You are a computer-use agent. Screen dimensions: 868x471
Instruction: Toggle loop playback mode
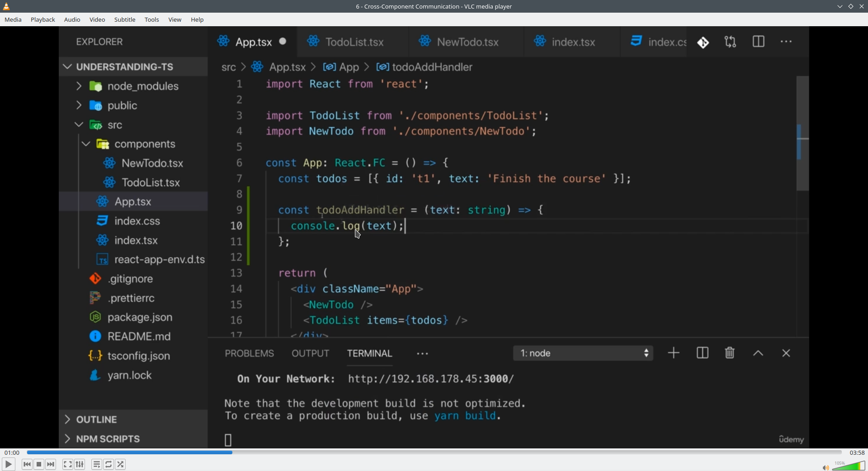tap(109, 464)
